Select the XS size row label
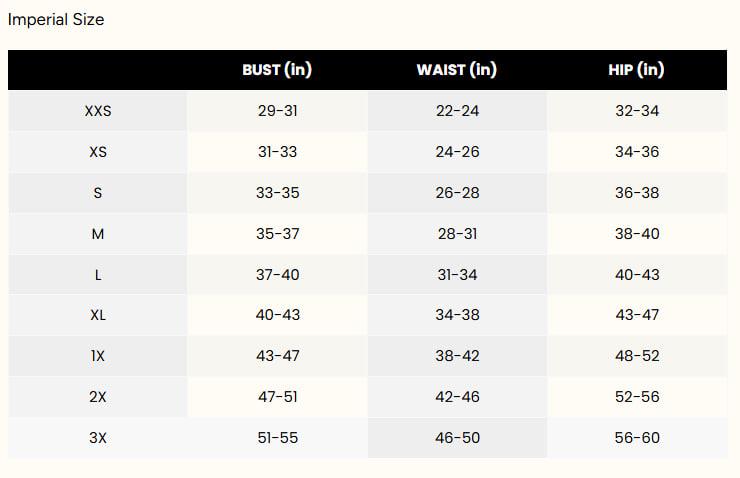 click(98, 152)
